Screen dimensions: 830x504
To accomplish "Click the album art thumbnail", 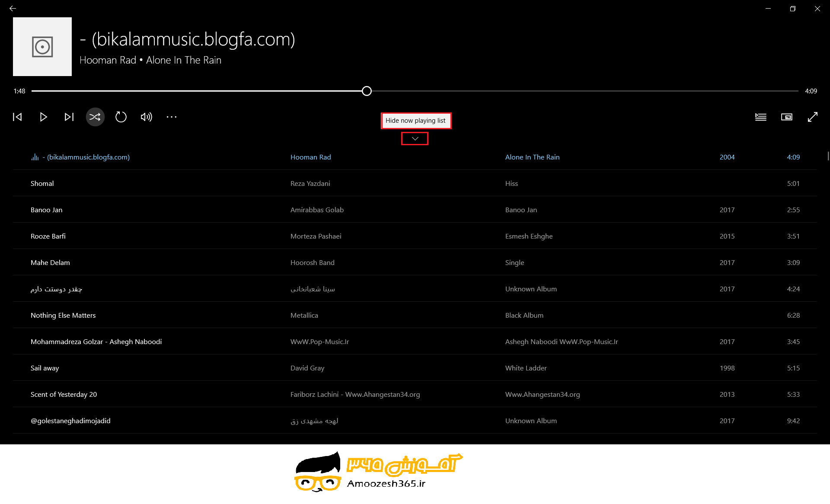I will point(42,47).
